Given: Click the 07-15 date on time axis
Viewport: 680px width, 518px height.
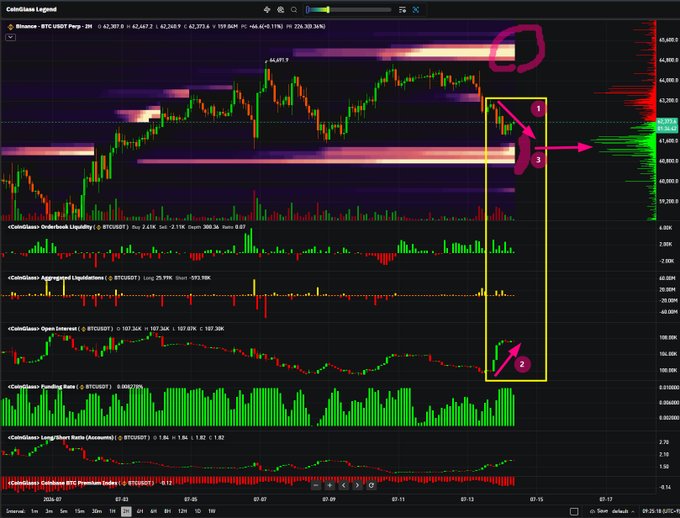Looking at the screenshot, I should coord(536,500).
